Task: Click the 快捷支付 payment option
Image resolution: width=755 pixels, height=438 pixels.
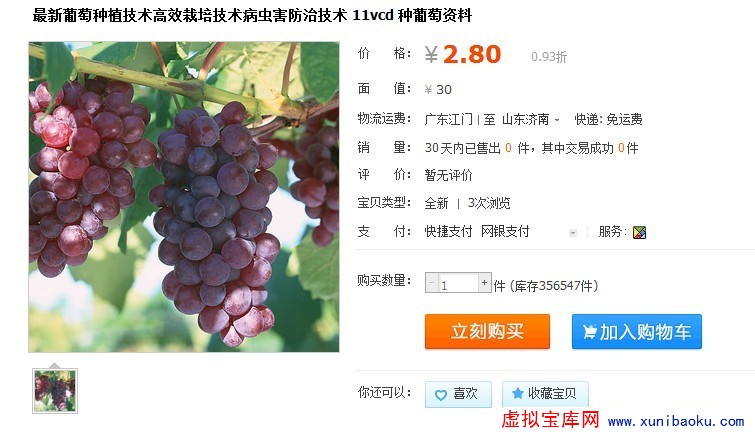Action: tap(448, 232)
